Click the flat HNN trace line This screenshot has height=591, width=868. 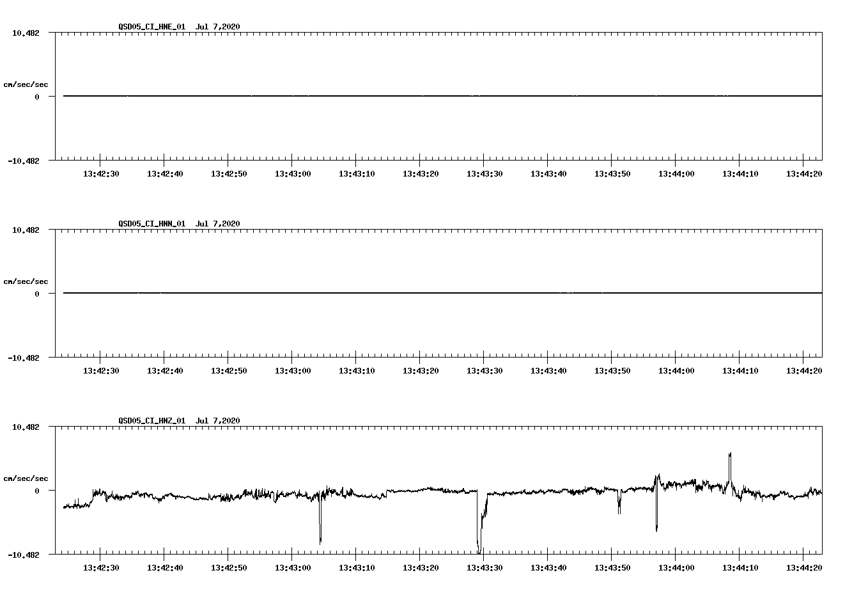(442, 293)
